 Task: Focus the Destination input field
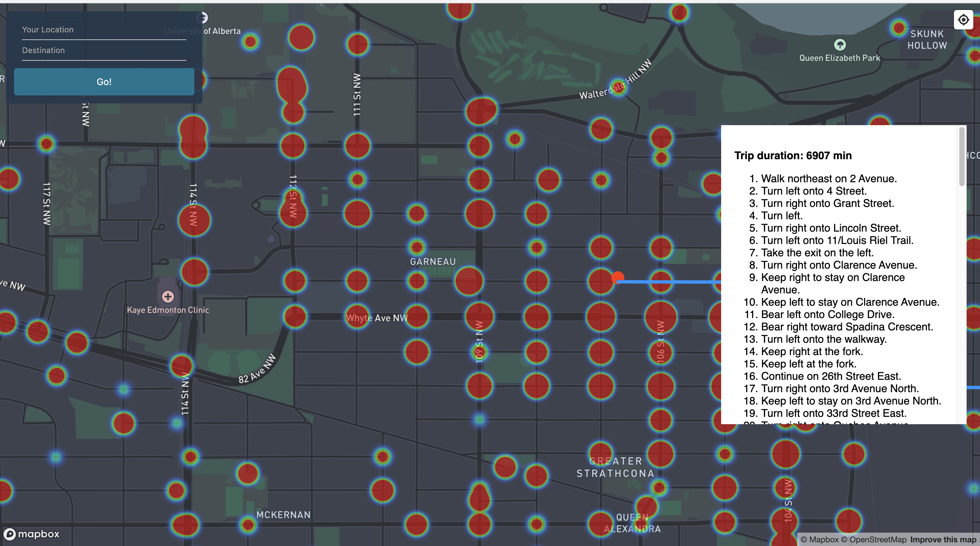pyautogui.click(x=104, y=51)
